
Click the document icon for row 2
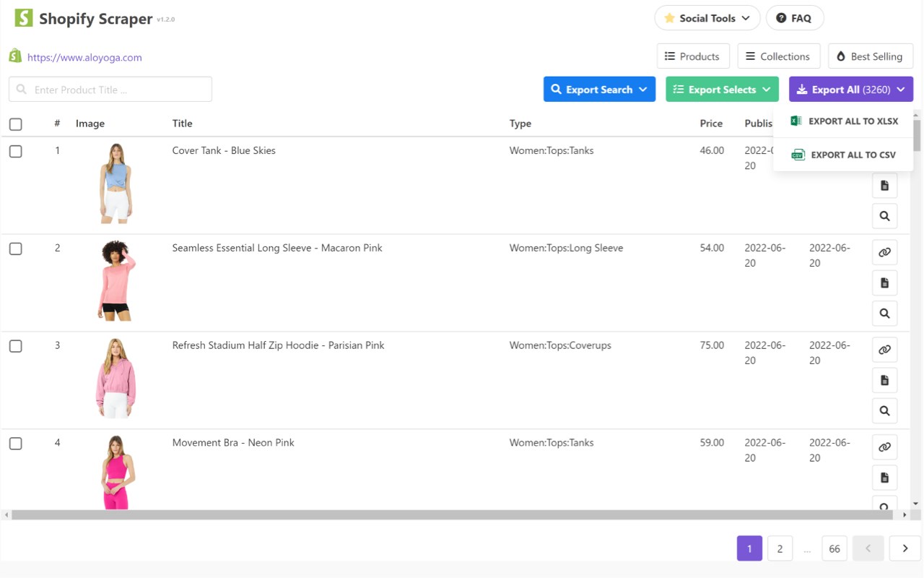(x=884, y=282)
